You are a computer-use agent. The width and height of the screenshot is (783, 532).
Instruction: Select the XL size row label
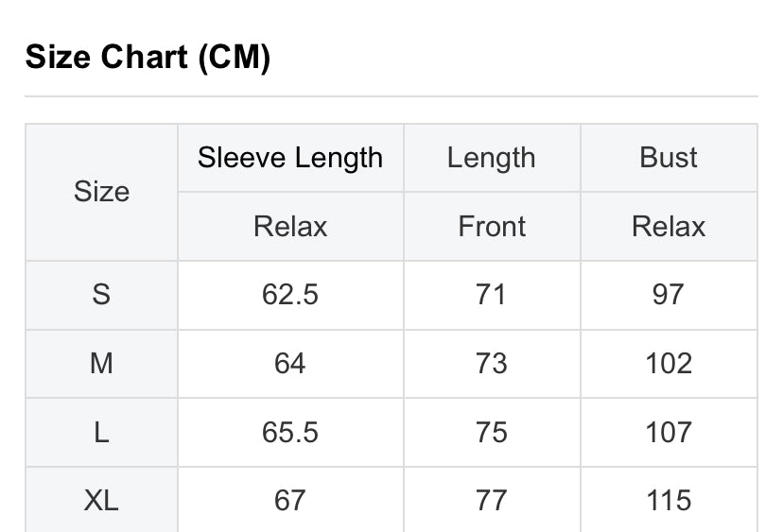(x=101, y=500)
